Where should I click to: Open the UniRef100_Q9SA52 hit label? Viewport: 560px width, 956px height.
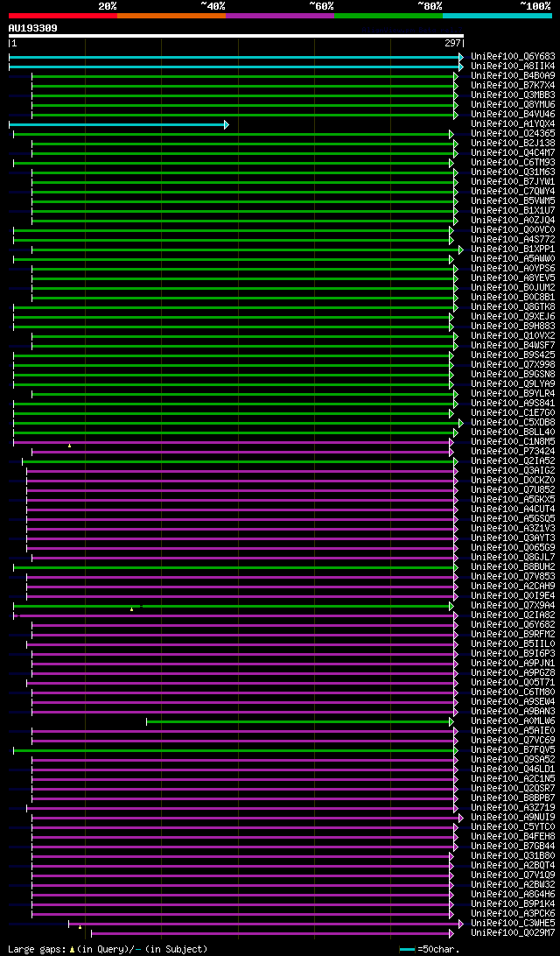click(513, 760)
